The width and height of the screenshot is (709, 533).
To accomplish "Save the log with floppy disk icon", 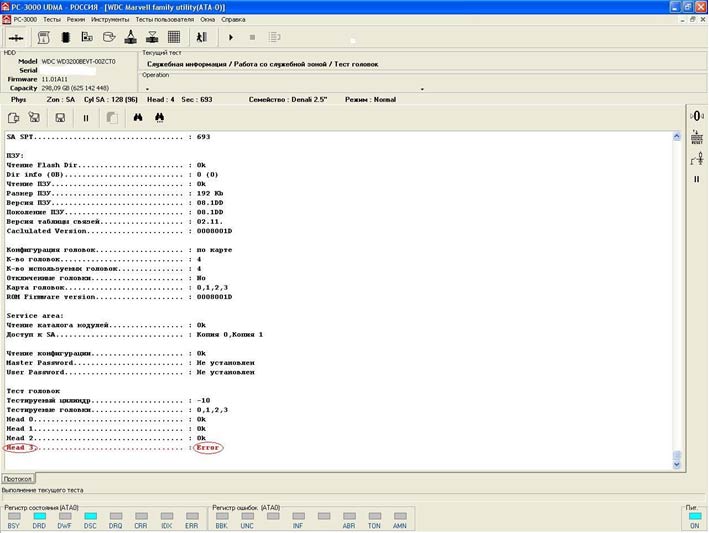I will pos(60,118).
